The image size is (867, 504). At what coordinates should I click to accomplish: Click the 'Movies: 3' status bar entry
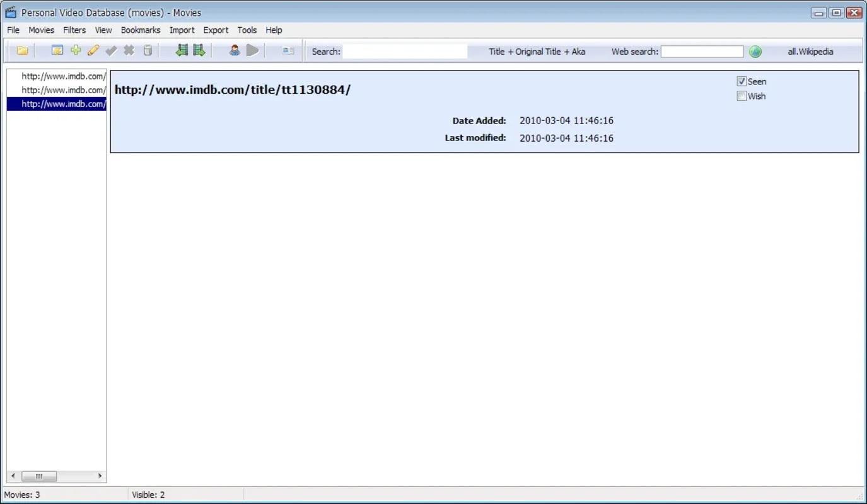[x=22, y=495]
